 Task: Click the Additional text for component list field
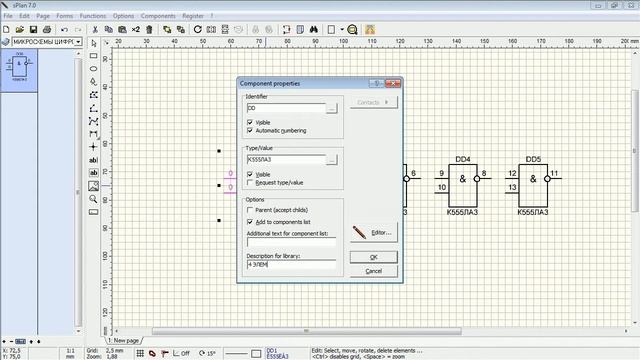pyautogui.click(x=291, y=242)
